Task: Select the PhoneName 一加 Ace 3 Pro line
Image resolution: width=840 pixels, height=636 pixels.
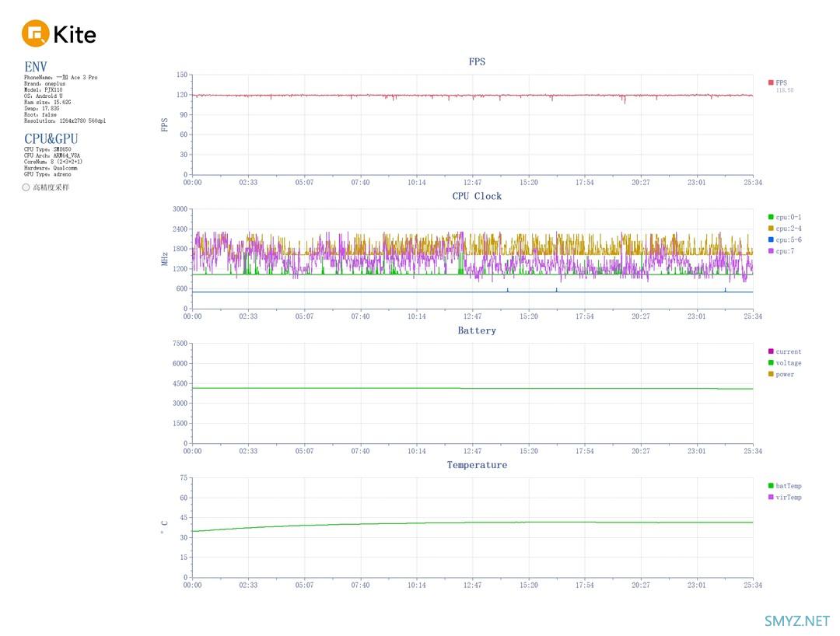Action: pos(61,78)
